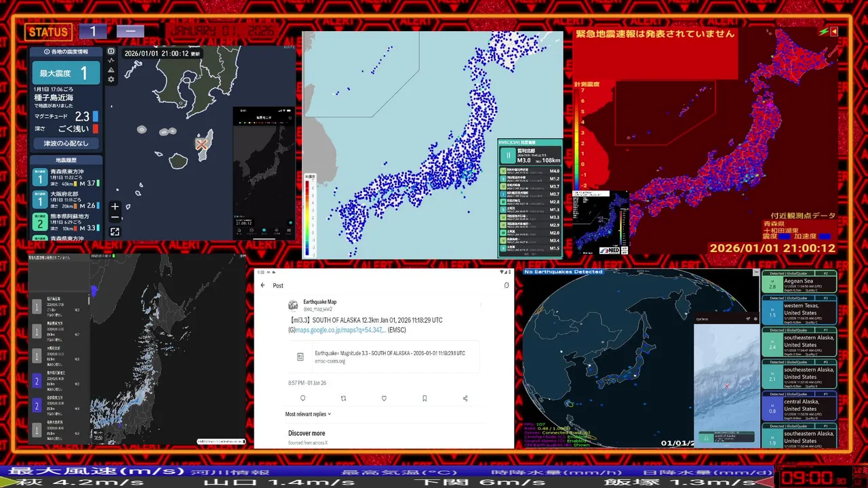Screen dimensions: 868x488
Task: Click the status box showing a dash
Action: 130,31
